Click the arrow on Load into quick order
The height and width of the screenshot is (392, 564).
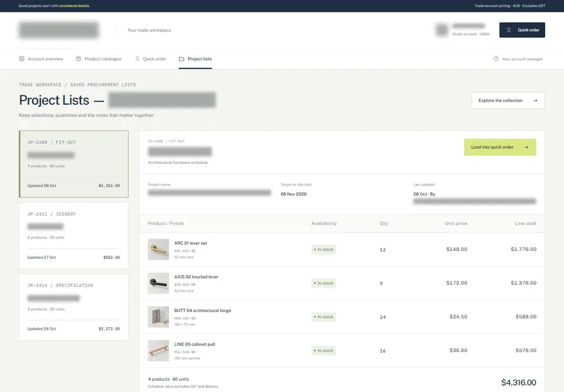526,148
